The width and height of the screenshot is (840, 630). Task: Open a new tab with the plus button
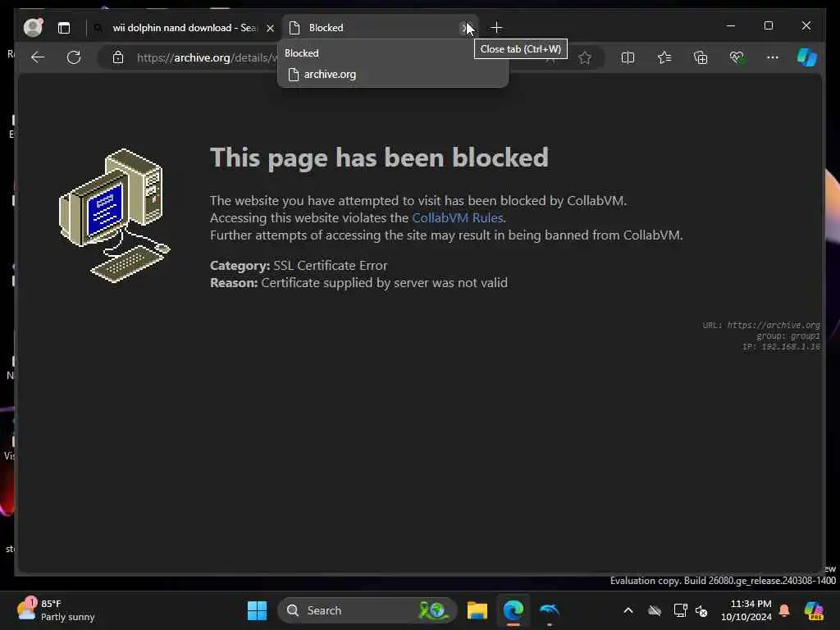click(496, 27)
